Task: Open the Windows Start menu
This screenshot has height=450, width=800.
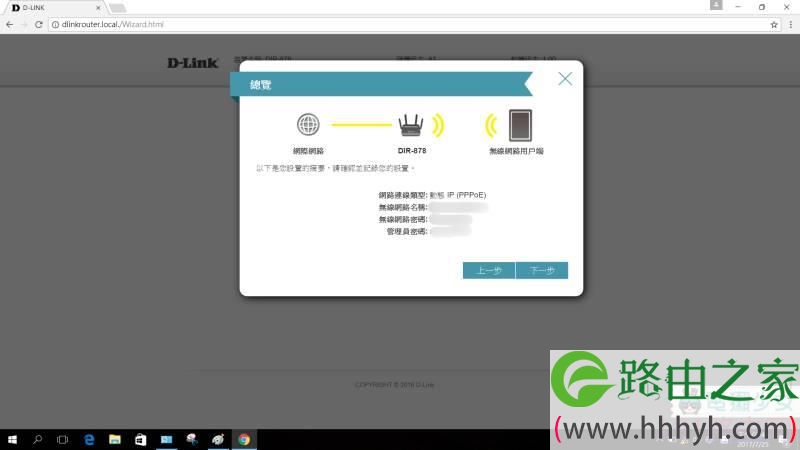Action: [12, 439]
